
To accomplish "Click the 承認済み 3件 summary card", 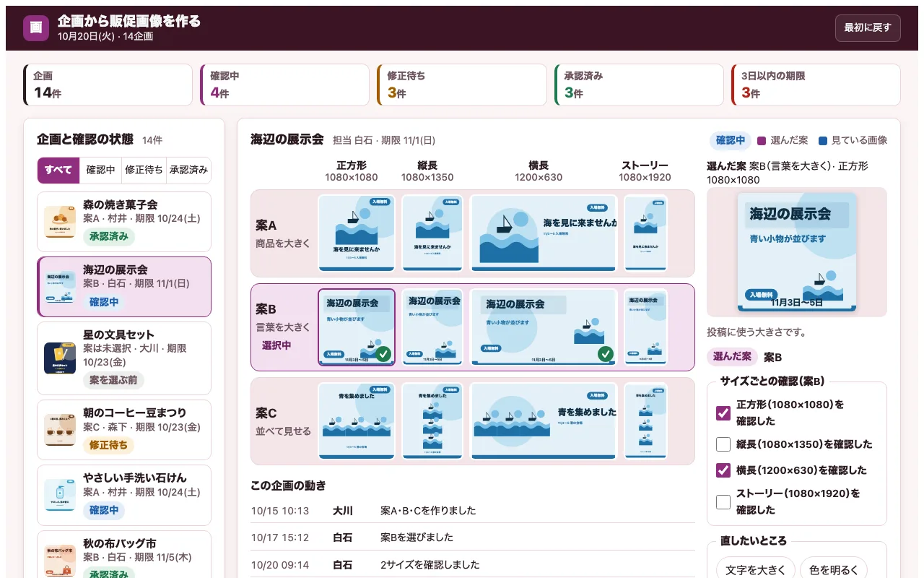I will (639, 85).
